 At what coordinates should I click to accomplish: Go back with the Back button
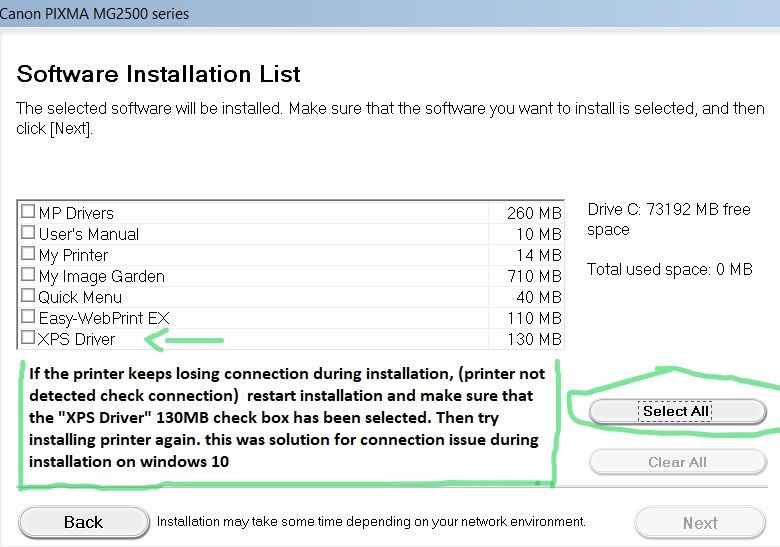coord(83,522)
